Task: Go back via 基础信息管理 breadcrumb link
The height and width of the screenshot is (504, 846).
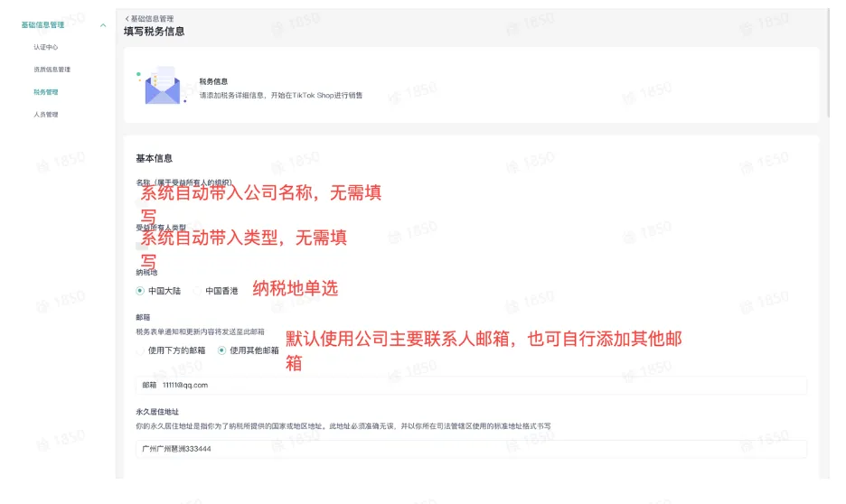Action: pos(149,18)
